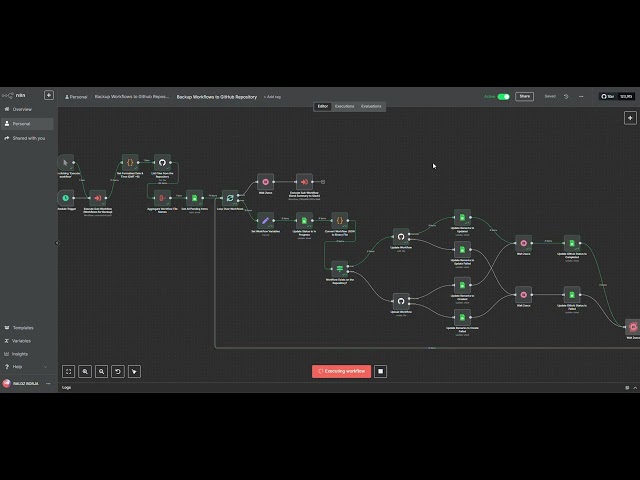Click the user avatar at sidebar bottom
Screen dimensions: 640x480
[6, 384]
